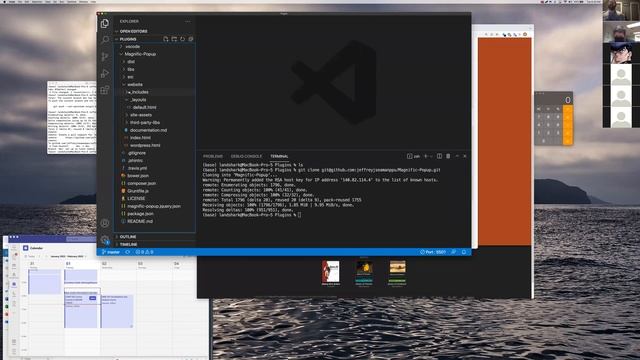Screen dimensions: 640x360
Task: Click the new terminal plus icon
Action: tap(426, 156)
